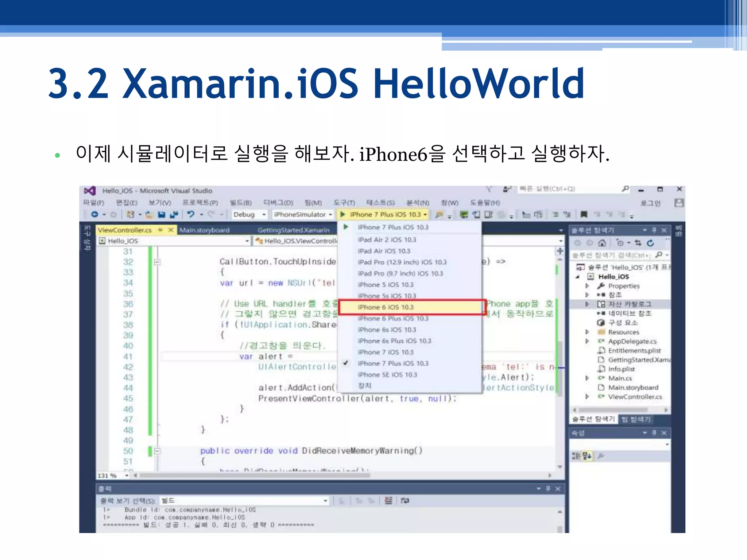This screenshot has height=560, width=747.
Task: Click the Navigate Backward arrow icon
Action: (94, 214)
